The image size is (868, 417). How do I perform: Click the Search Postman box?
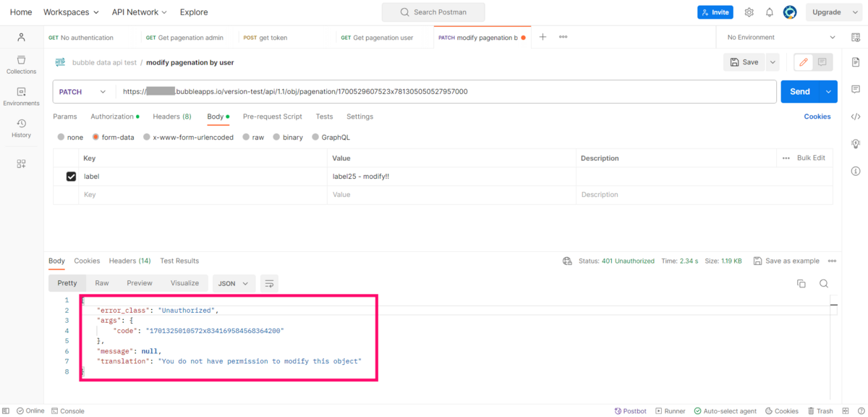(x=433, y=12)
